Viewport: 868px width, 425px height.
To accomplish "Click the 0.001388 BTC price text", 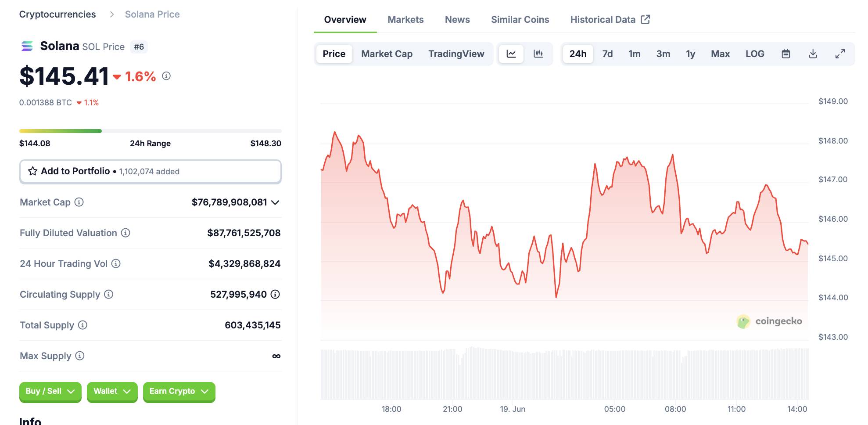I will pos(46,102).
